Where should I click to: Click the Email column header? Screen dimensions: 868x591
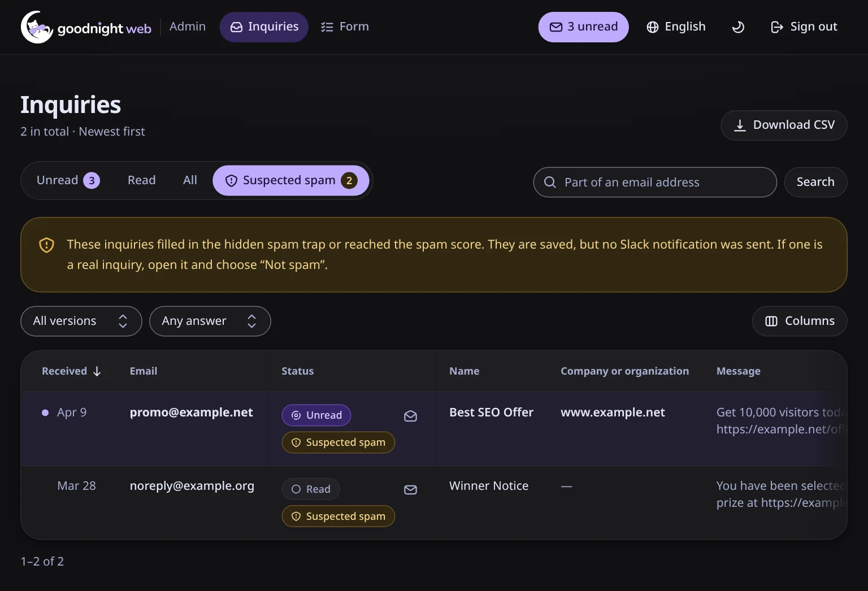pyautogui.click(x=144, y=371)
